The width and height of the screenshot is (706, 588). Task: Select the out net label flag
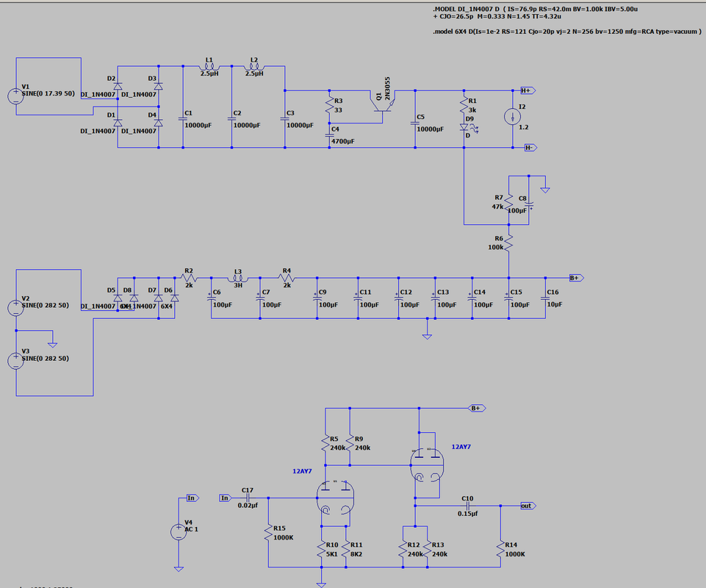[x=528, y=506]
